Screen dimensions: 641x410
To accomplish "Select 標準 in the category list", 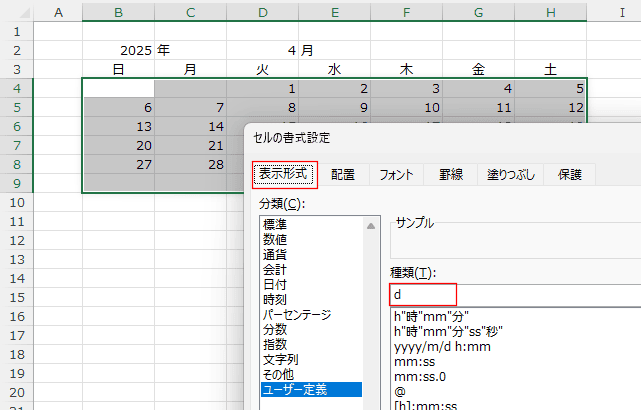I will 275,225.
